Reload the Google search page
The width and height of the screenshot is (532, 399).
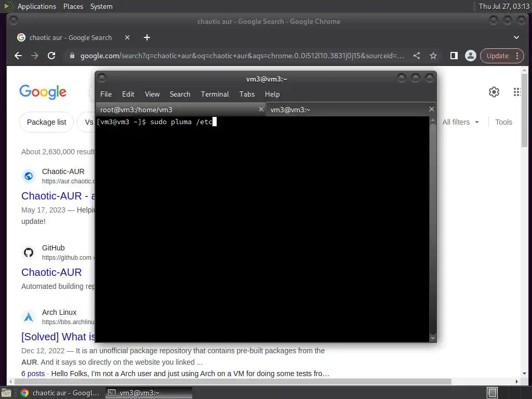point(51,56)
